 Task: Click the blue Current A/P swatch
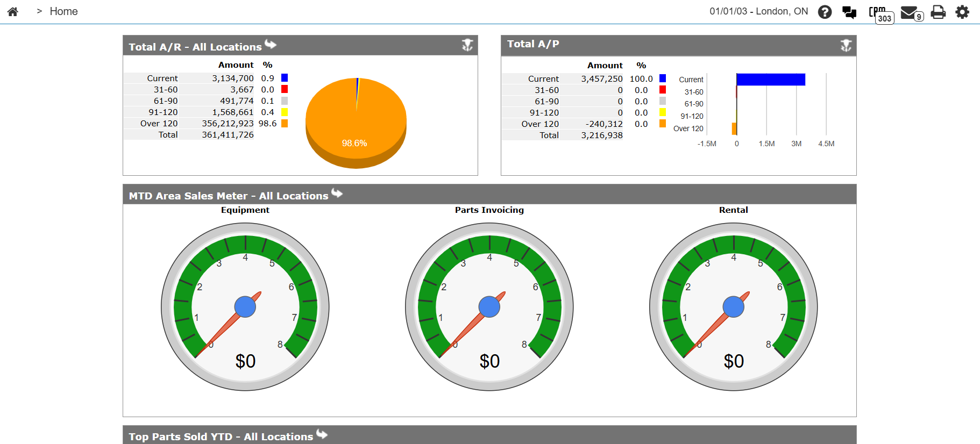pyautogui.click(x=663, y=78)
